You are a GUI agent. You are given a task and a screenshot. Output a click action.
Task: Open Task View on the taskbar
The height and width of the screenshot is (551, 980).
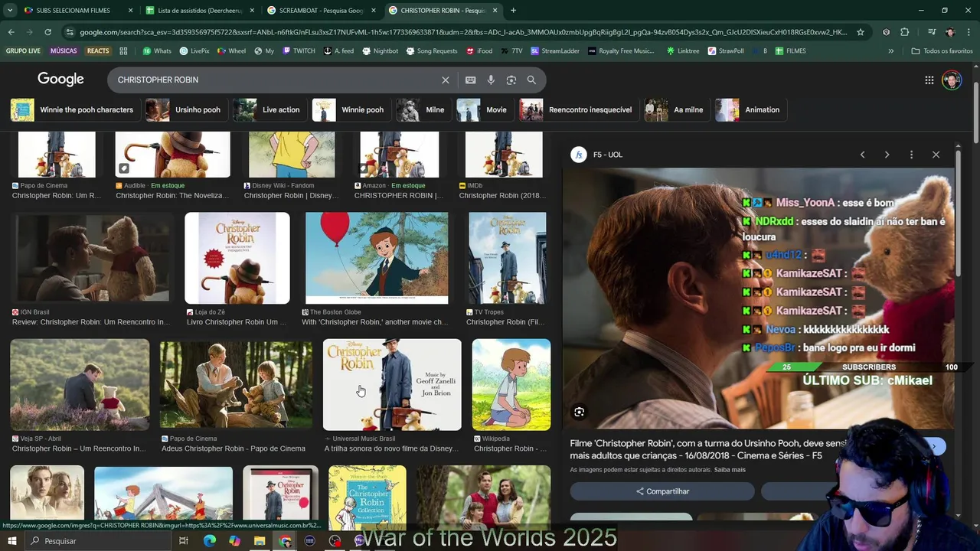point(184,541)
